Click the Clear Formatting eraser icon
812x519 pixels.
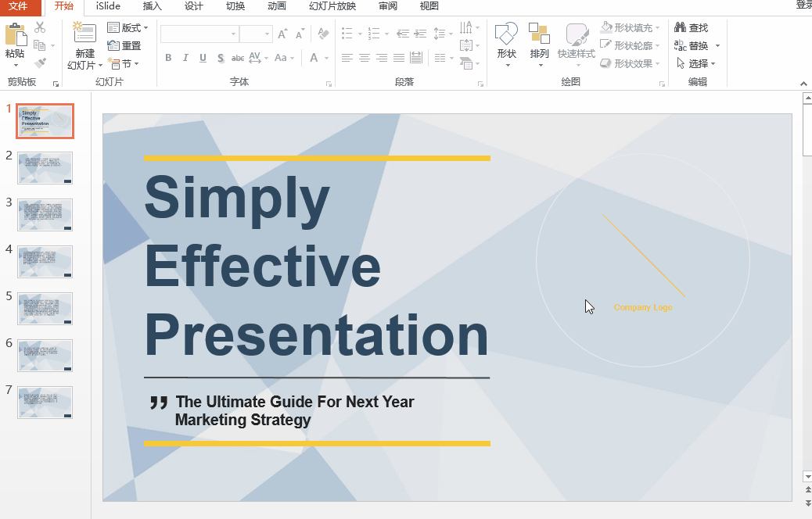[x=323, y=34]
